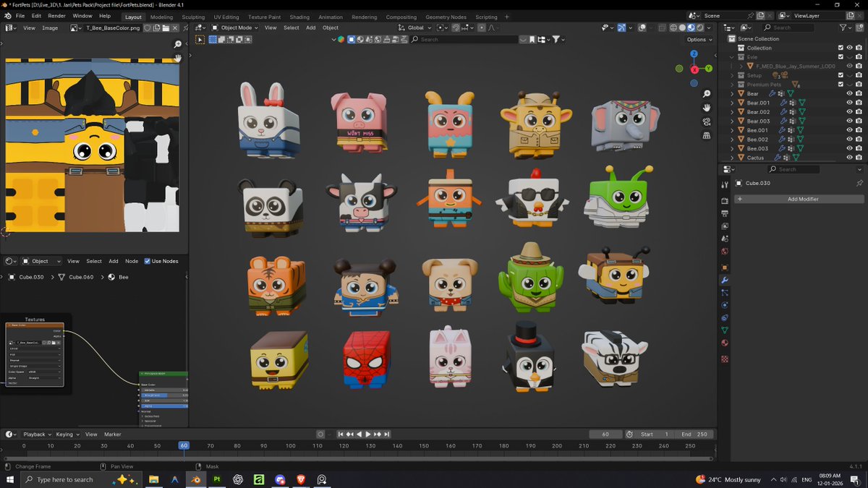Click the viewport pan hand gizmo
Screen dimensions: 868x488
[706, 108]
